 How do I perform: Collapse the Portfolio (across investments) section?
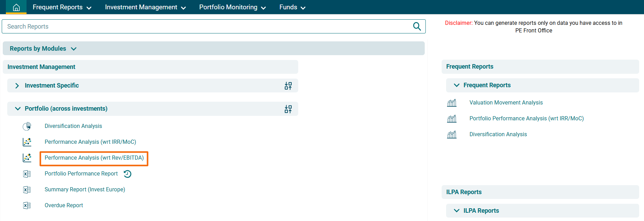pyautogui.click(x=18, y=109)
